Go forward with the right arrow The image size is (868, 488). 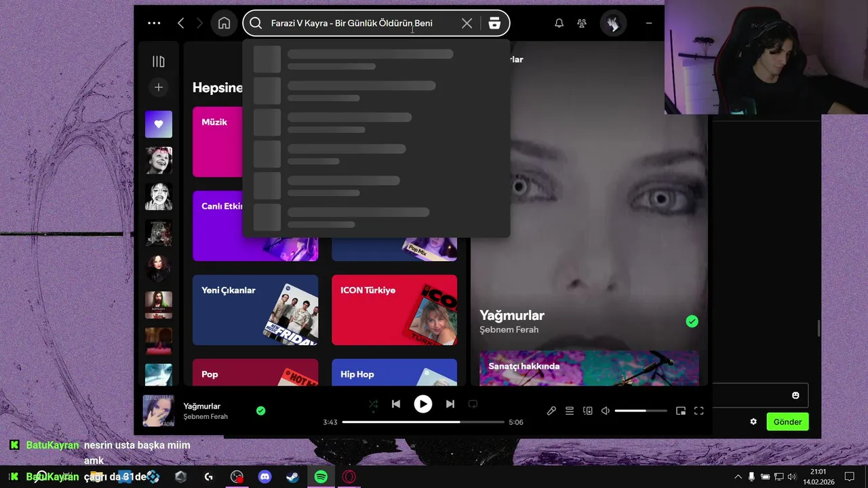click(199, 23)
